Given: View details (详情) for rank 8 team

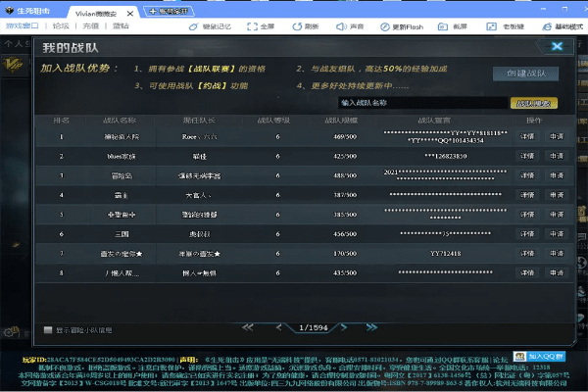Looking at the screenshot, I should pos(527,273).
